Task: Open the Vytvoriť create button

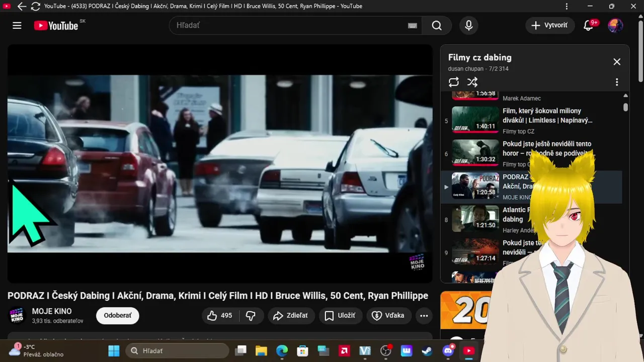Action: point(550,26)
